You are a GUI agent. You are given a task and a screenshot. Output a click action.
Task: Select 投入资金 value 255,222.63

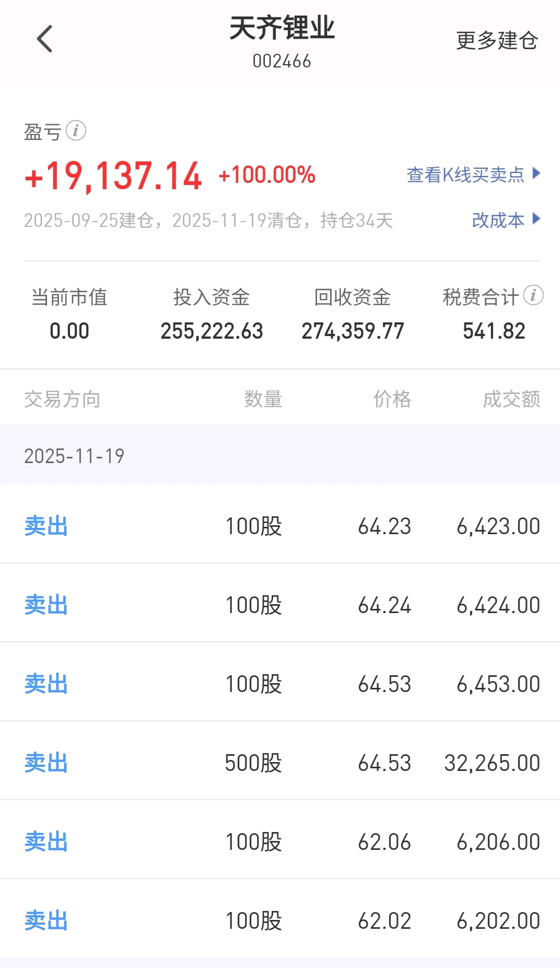212,331
